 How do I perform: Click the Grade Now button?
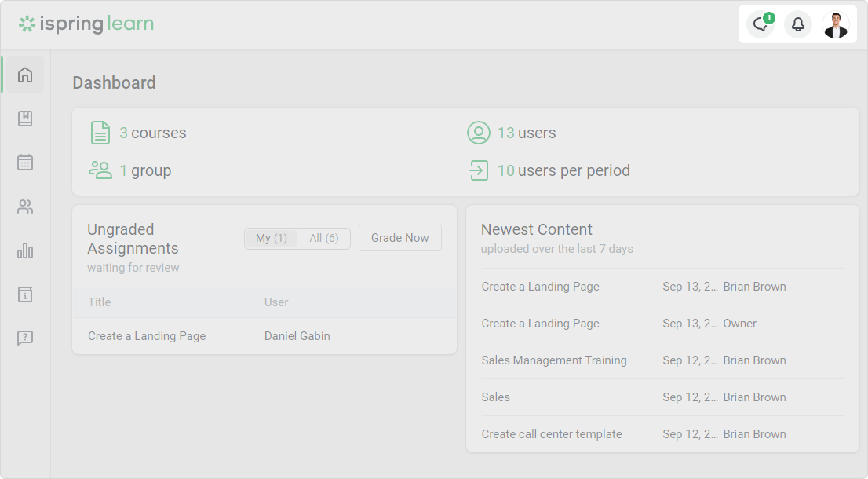(x=399, y=238)
